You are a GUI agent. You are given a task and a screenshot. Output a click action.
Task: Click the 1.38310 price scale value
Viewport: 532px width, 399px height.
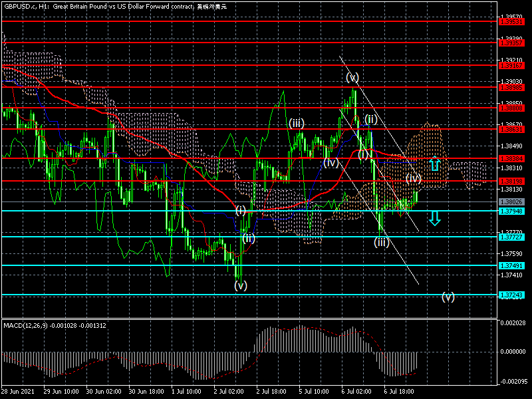tap(511, 168)
